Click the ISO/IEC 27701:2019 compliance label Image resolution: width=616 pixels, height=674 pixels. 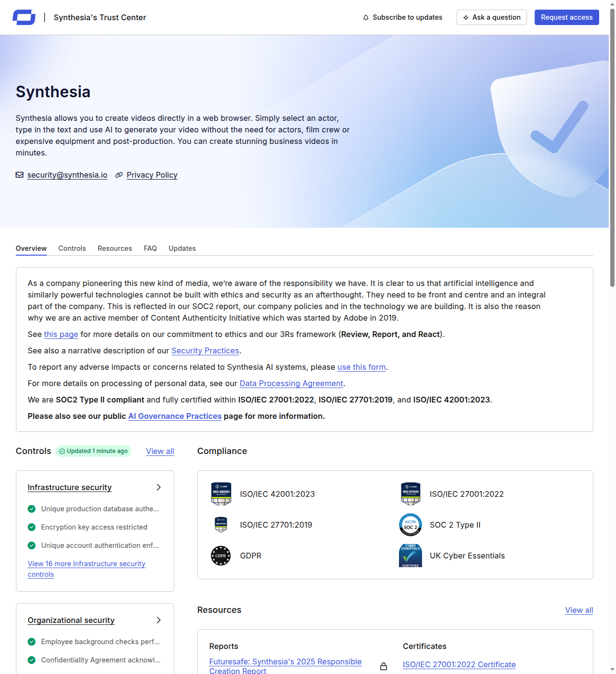point(276,525)
